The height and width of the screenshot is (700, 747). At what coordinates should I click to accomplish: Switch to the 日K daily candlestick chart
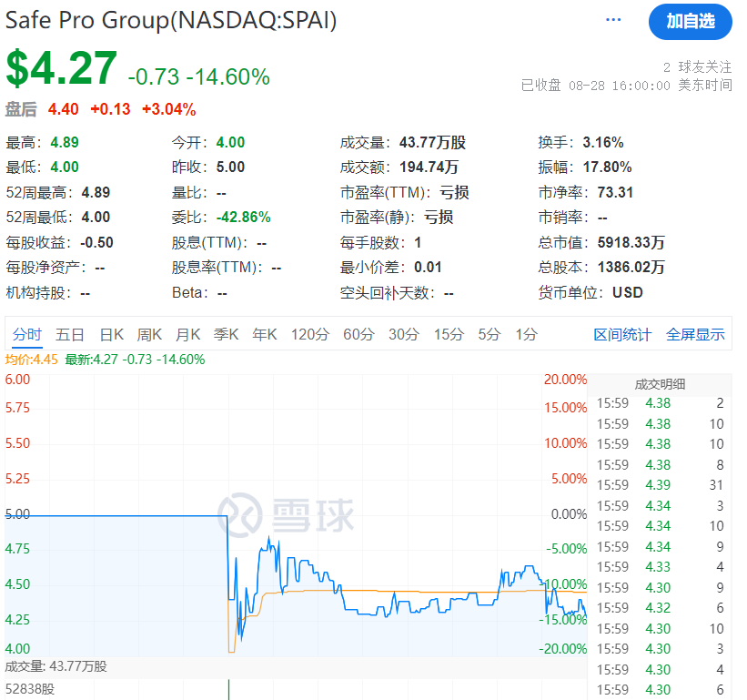(111, 334)
